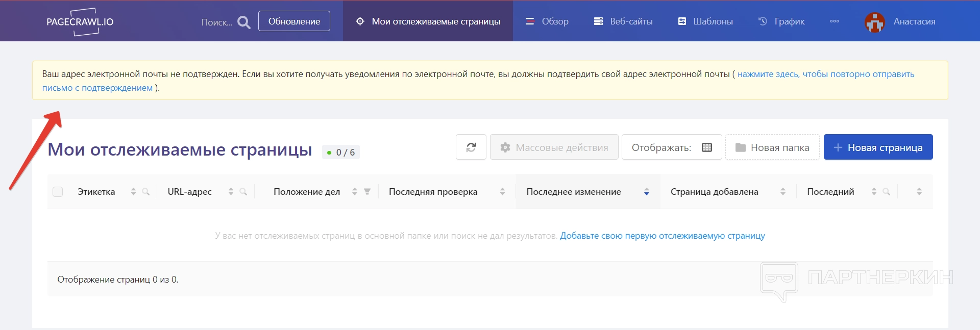The width and height of the screenshot is (980, 330).
Task: Open the filter icon in Положение дел column
Action: pyautogui.click(x=367, y=192)
